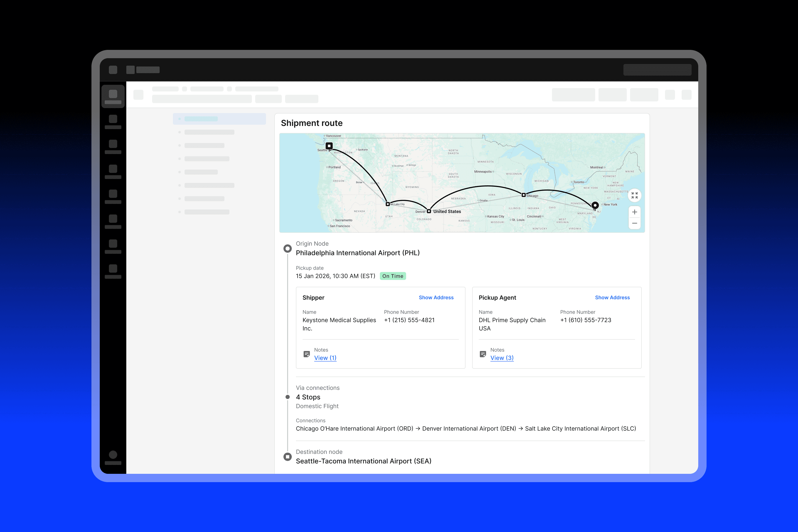Open Shipper notes View (1) link
Viewport: 798px width, 532px height.
pos(325,358)
